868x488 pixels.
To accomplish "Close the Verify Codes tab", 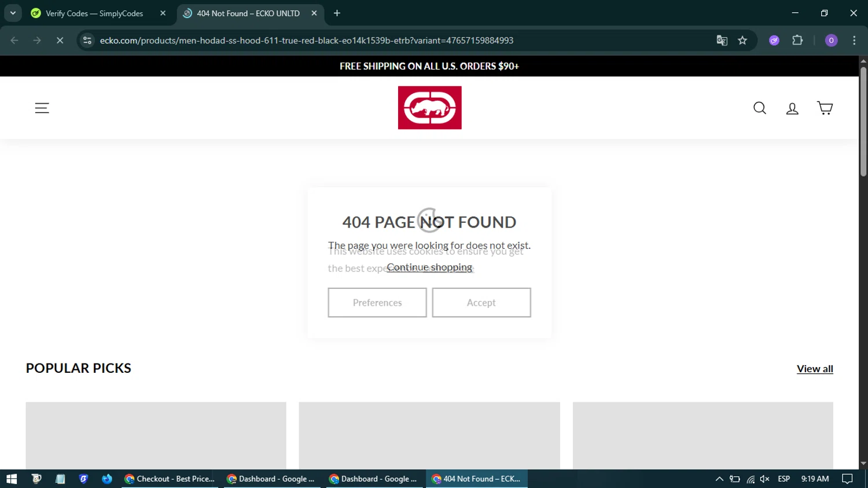I will 163,13.
